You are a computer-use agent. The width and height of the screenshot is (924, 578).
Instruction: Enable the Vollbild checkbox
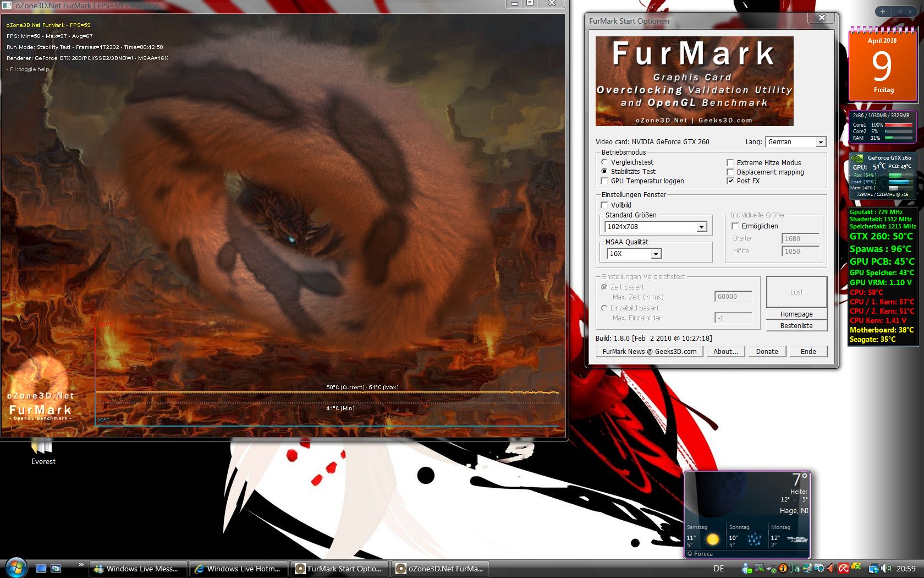[604, 205]
